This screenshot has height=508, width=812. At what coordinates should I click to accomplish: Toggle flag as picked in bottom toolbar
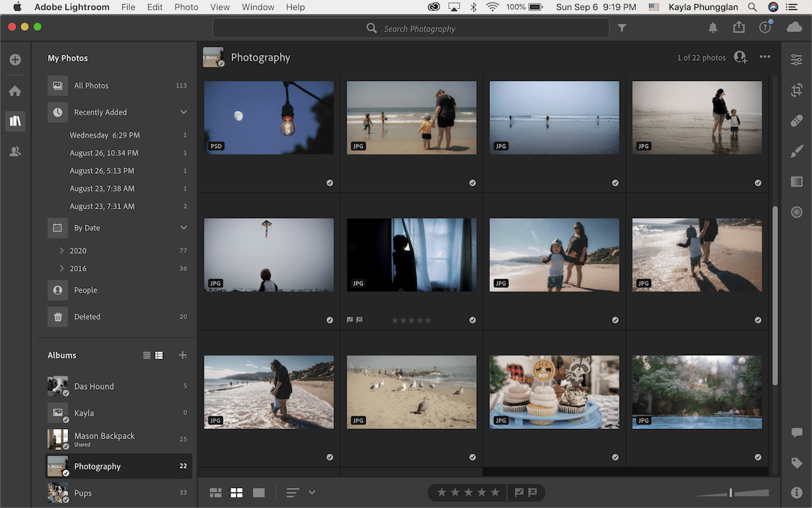(x=519, y=493)
